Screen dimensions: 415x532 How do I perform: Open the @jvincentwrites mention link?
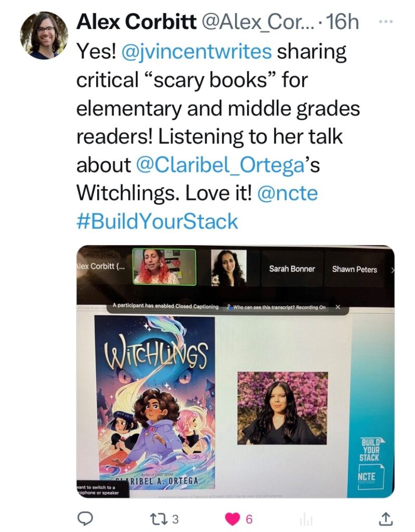[196, 52]
